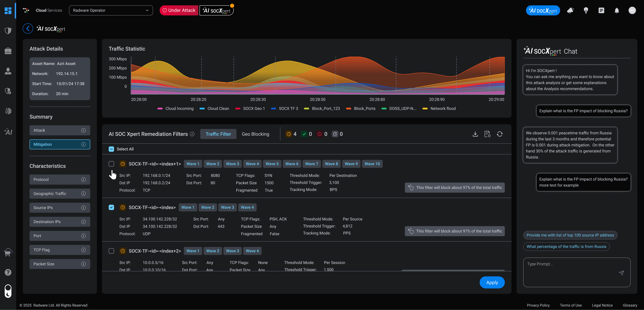Viewport: 644px width, 310px height.
Task: Refresh the remediation filters list
Action: [500, 134]
